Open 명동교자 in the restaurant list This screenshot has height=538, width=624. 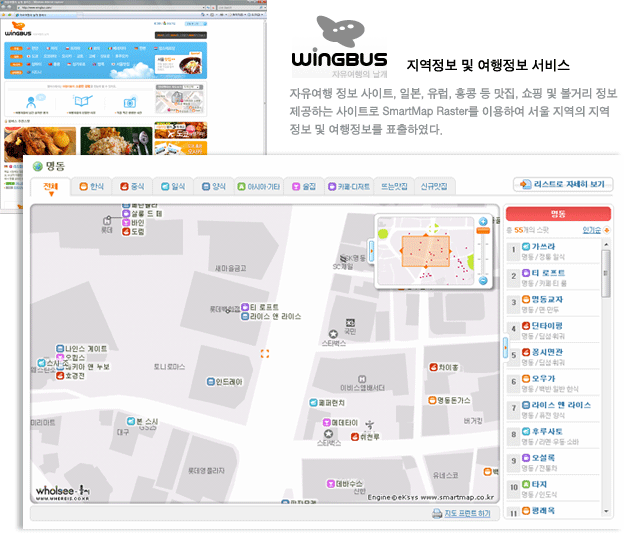click(x=546, y=299)
